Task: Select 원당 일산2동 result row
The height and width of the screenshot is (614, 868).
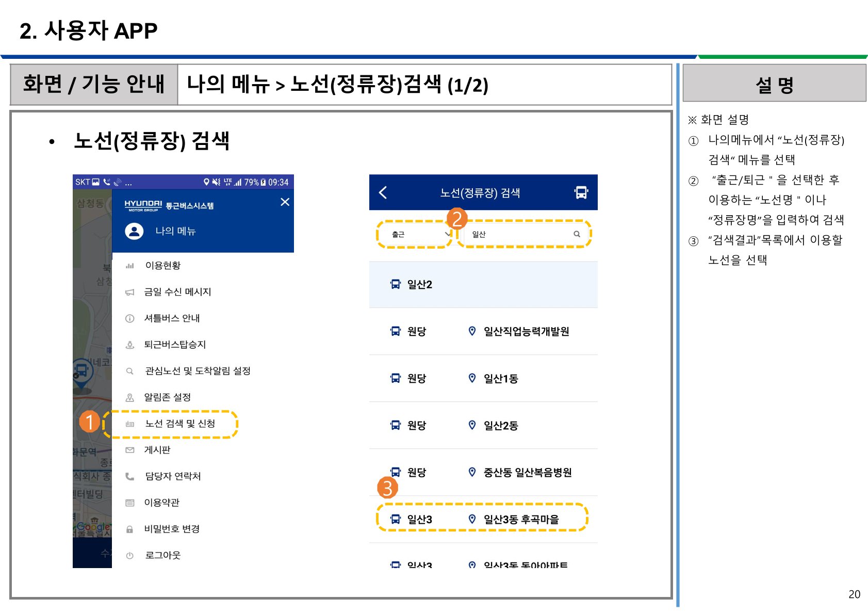Action: pos(483,425)
